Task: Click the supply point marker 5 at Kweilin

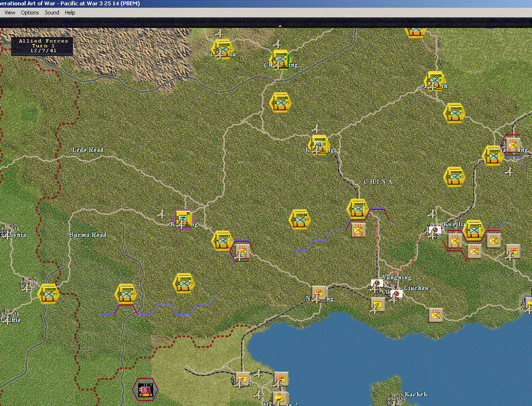Action: pyautogui.click(x=435, y=230)
